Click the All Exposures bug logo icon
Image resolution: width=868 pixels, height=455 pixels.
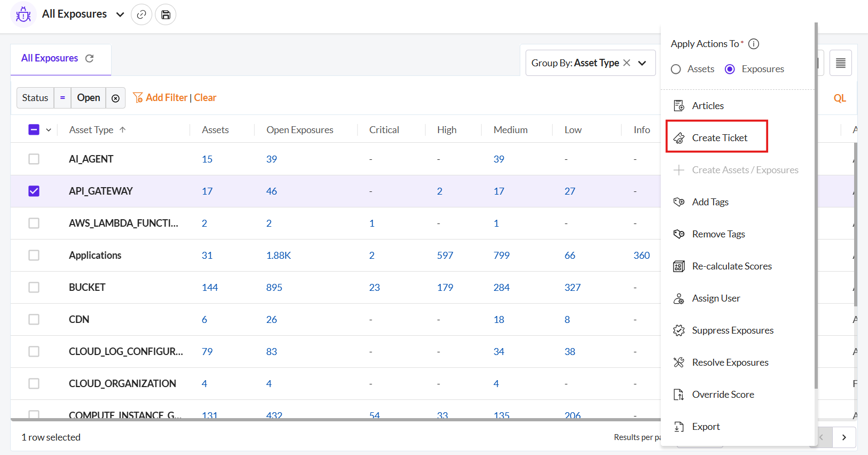24,14
